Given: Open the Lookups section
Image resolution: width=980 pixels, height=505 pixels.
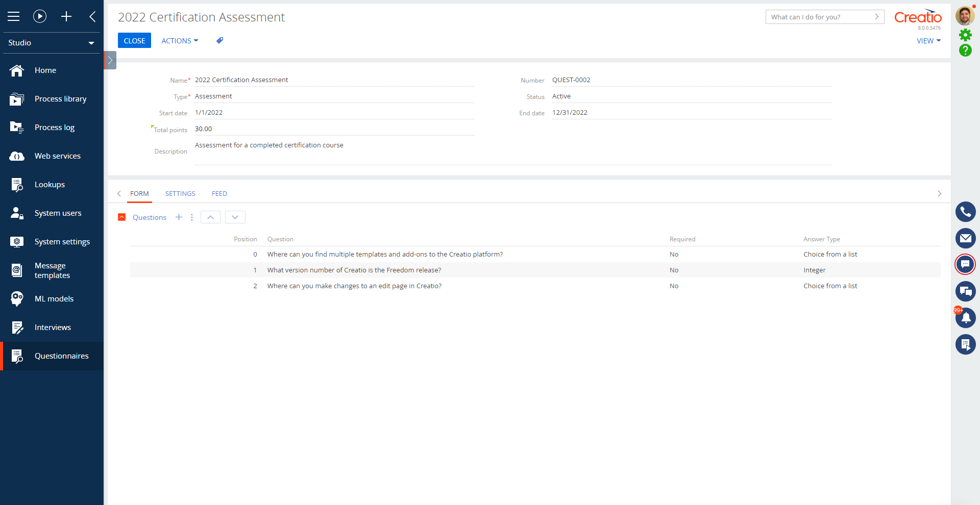Looking at the screenshot, I should tap(50, 184).
